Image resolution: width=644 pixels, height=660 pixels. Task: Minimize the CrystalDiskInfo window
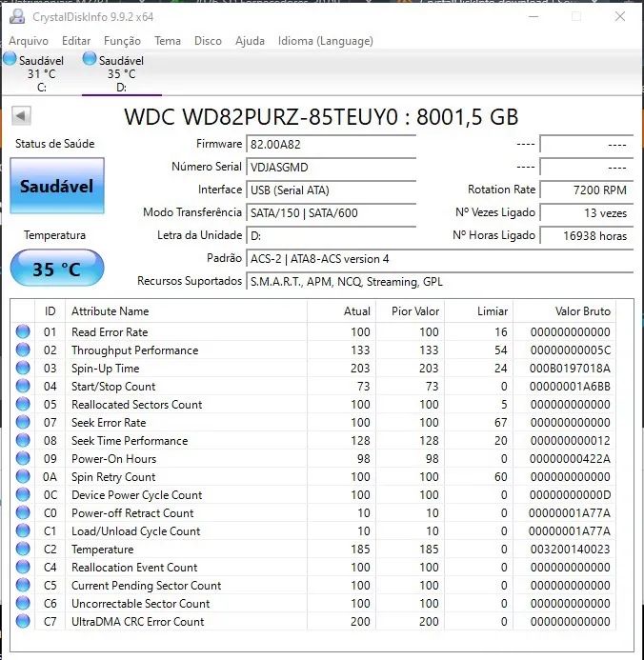[x=533, y=16]
